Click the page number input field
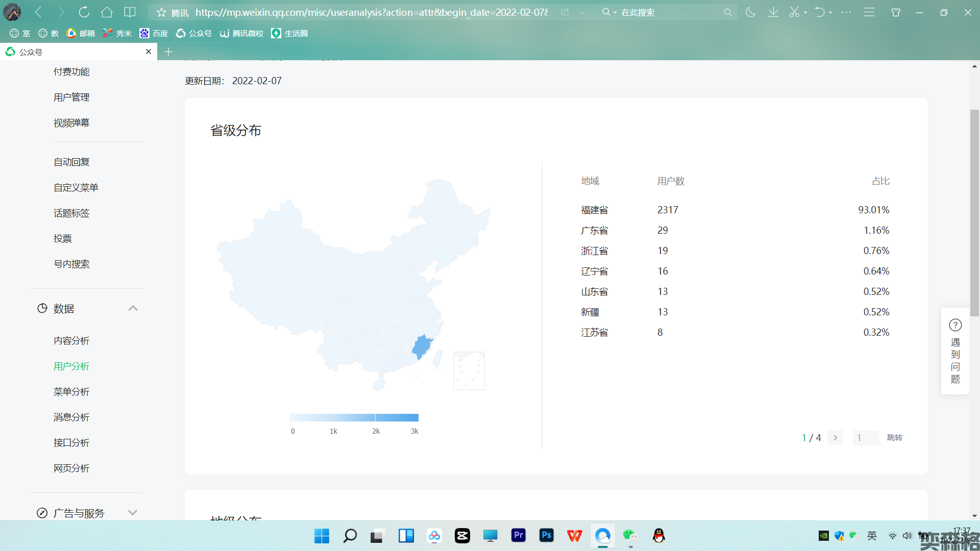This screenshot has height=551, width=980. pyautogui.click(x=866, y=438)
